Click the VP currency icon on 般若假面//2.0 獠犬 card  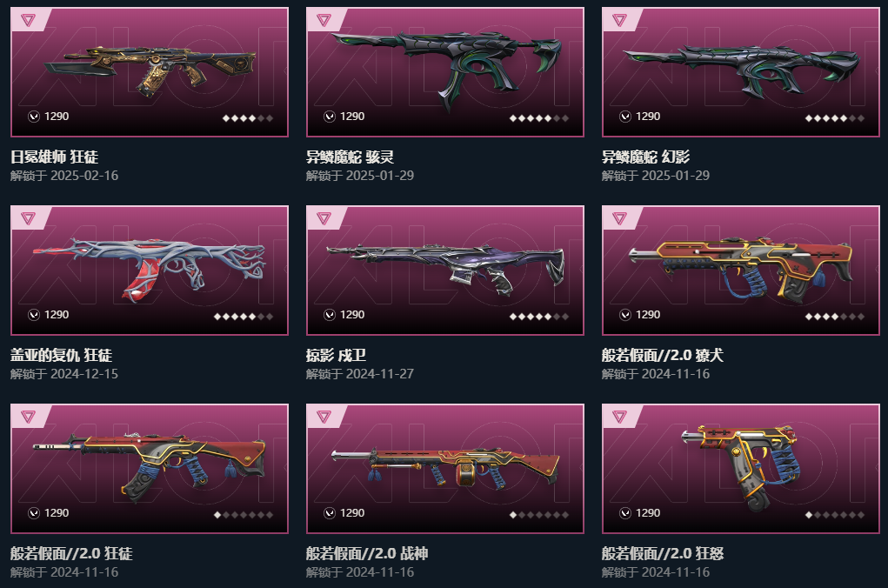pos(625,315)
